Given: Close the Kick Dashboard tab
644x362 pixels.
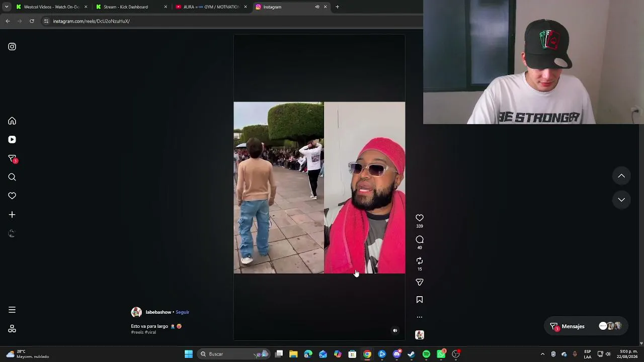Looking at the screenshot, I should pyautogui.click(x=166, y=7).
